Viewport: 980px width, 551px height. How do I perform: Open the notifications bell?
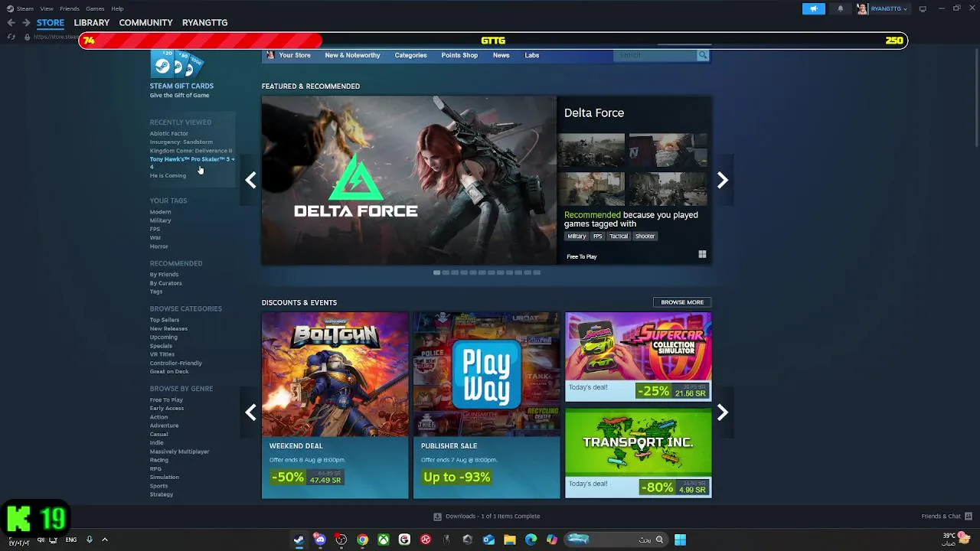tap(840, 8)
